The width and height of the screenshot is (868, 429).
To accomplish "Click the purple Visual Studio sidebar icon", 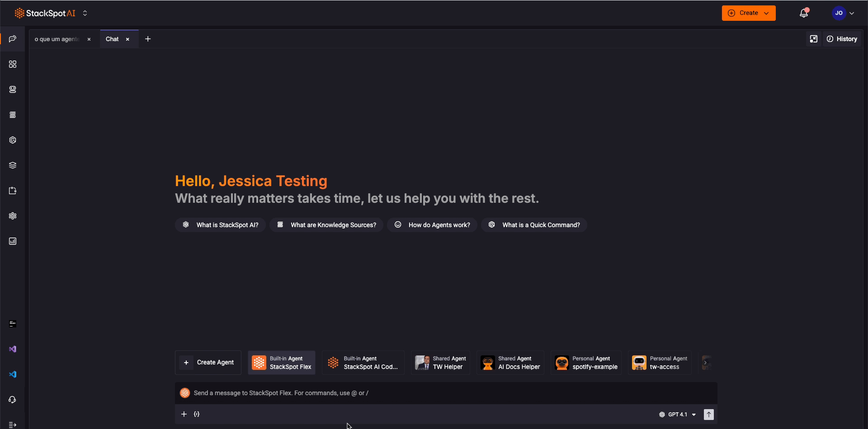I will (x=13, y=349).
